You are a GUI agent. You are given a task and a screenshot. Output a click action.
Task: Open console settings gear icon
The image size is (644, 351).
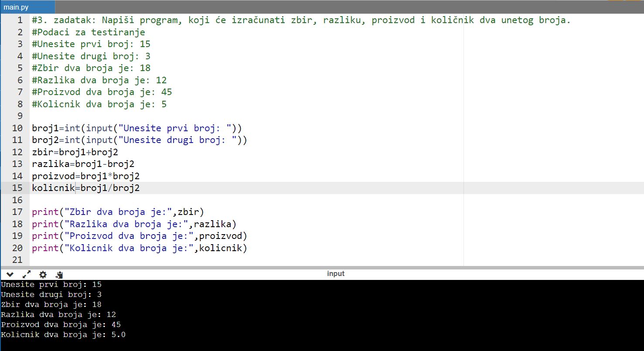[43, 274]
